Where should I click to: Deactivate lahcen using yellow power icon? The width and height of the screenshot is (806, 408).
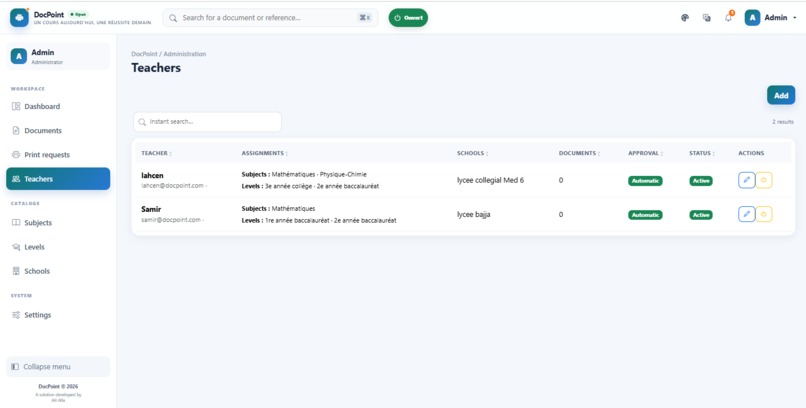[764, 180]
